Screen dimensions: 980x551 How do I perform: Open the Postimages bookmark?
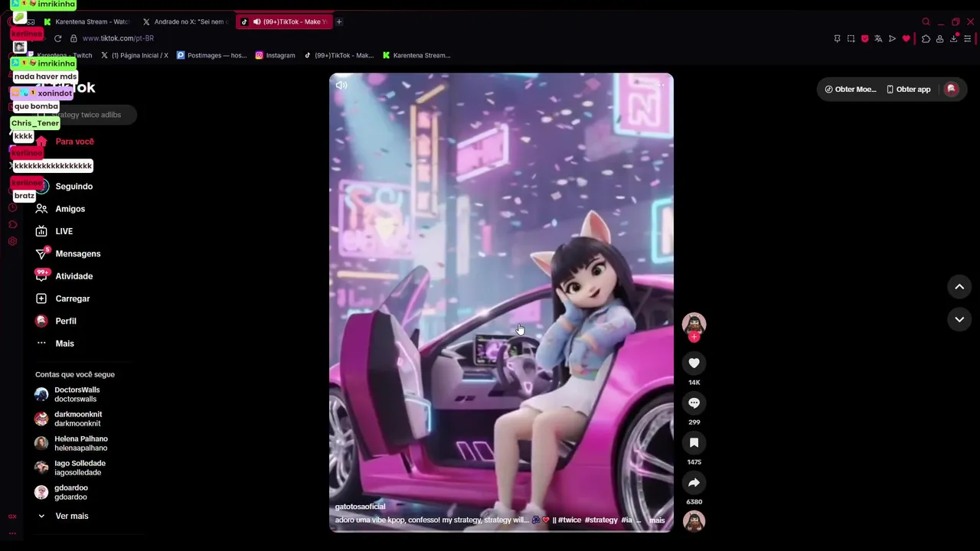212,55
